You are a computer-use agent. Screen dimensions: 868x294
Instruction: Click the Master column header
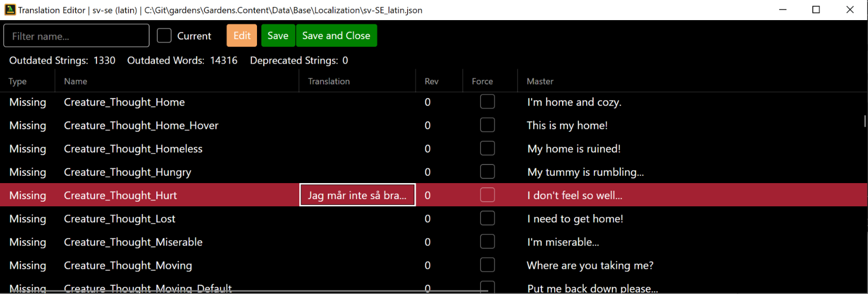[x=540, y=81]
